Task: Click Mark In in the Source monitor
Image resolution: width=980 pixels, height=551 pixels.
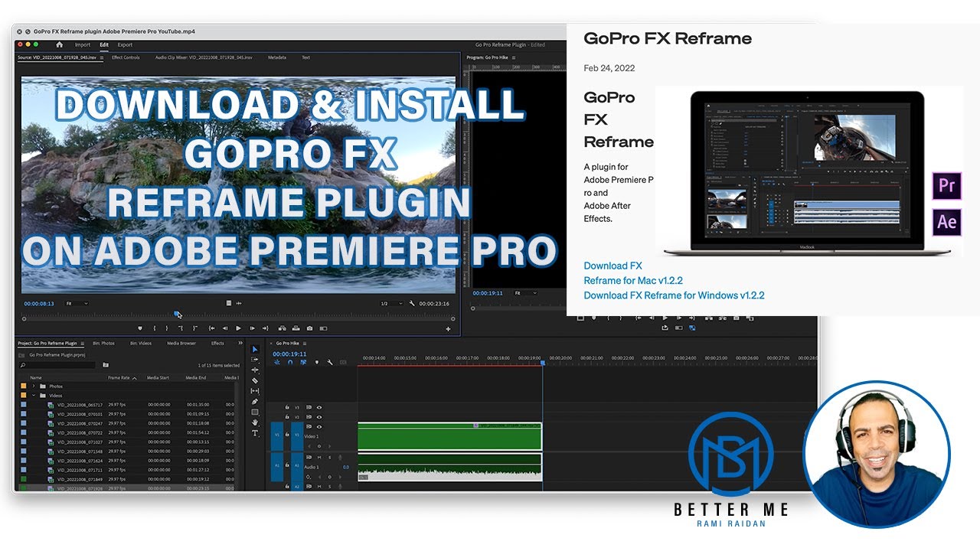Action: 154,328
